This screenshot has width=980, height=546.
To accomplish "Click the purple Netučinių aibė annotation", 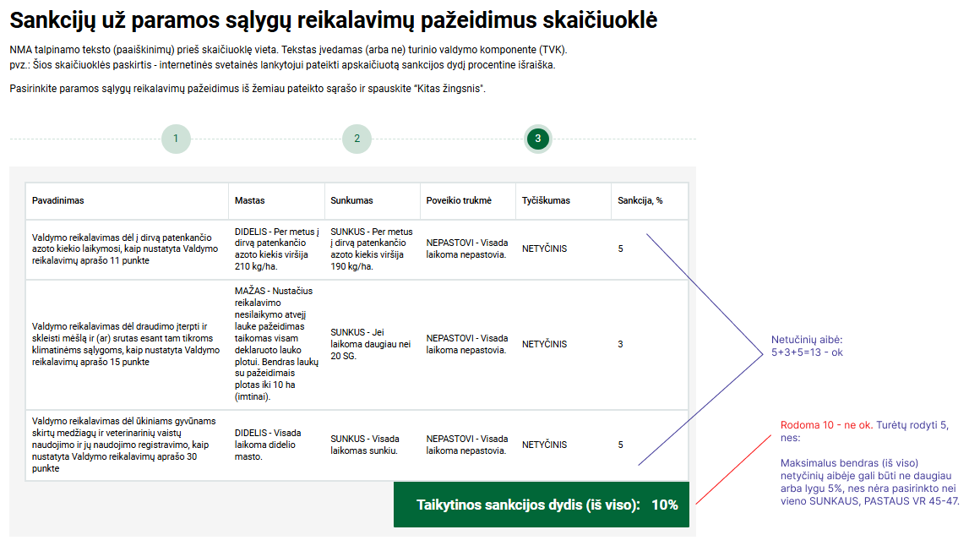I will point(807,346).
